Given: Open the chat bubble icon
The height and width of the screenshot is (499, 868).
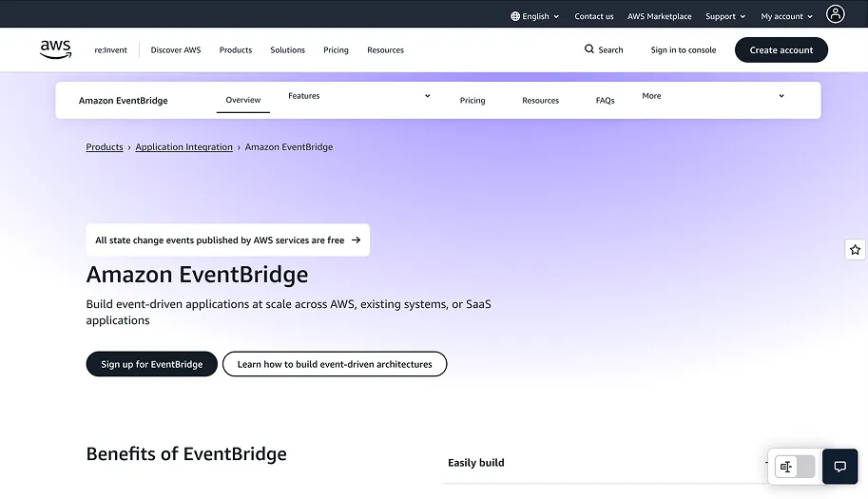Looking at the screenshot, I should coord(839,467).
